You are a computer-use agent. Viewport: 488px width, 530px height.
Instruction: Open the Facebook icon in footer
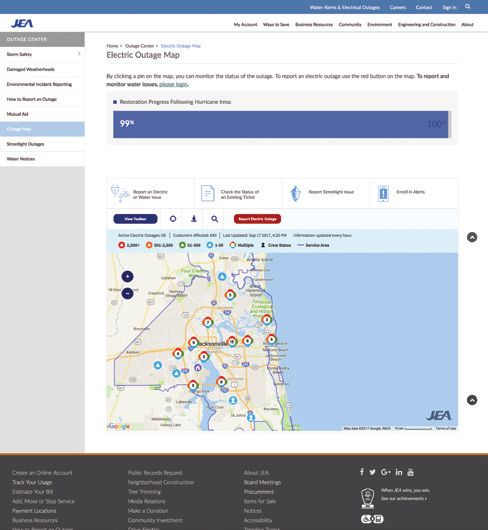click(x=362, y=472)
